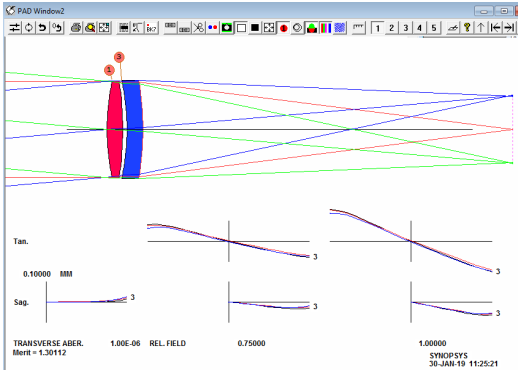Click the blue and red dots icon
522x373 pixels.
tap(213, 28)
